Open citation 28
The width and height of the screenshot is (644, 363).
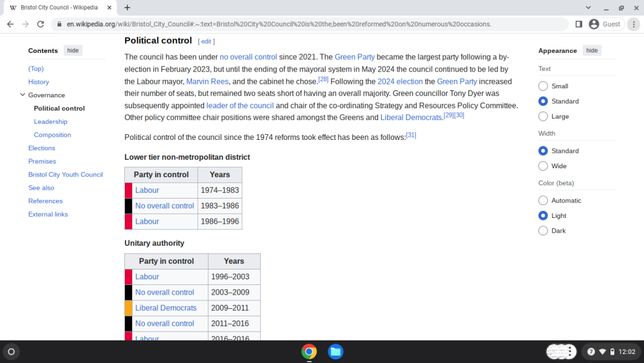(323, 79)
